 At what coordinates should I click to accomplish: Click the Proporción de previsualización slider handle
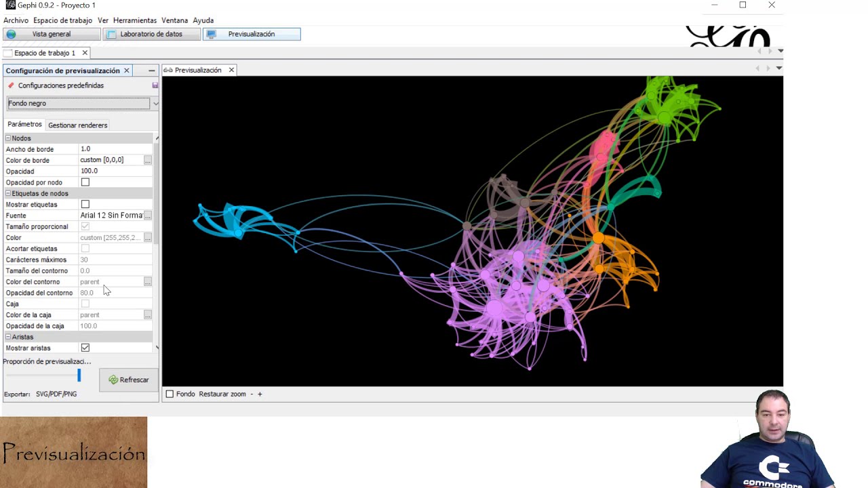tap(79, 375)
